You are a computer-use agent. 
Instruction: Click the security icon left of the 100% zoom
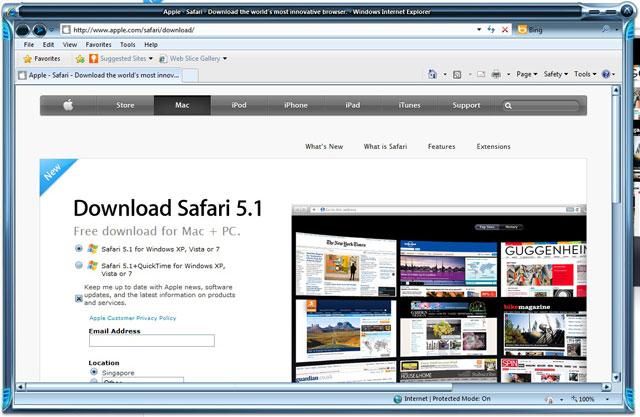pos(550,399)
